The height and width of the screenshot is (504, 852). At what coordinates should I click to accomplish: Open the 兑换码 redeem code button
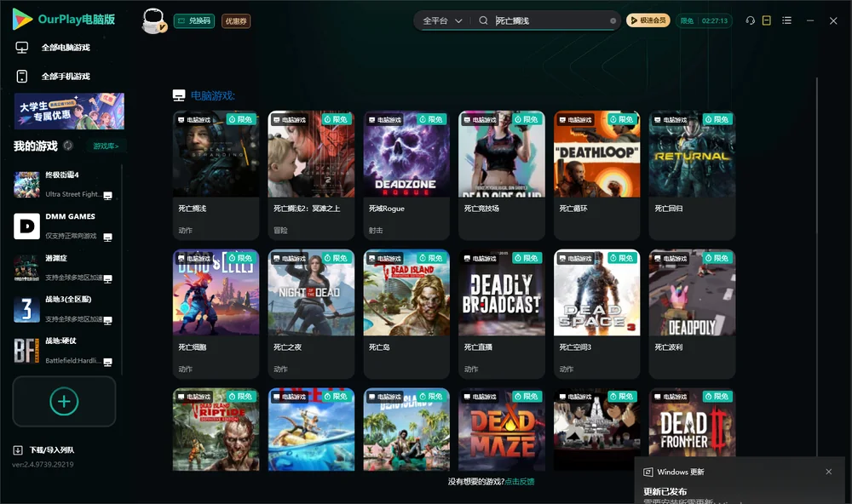(194, 21)
